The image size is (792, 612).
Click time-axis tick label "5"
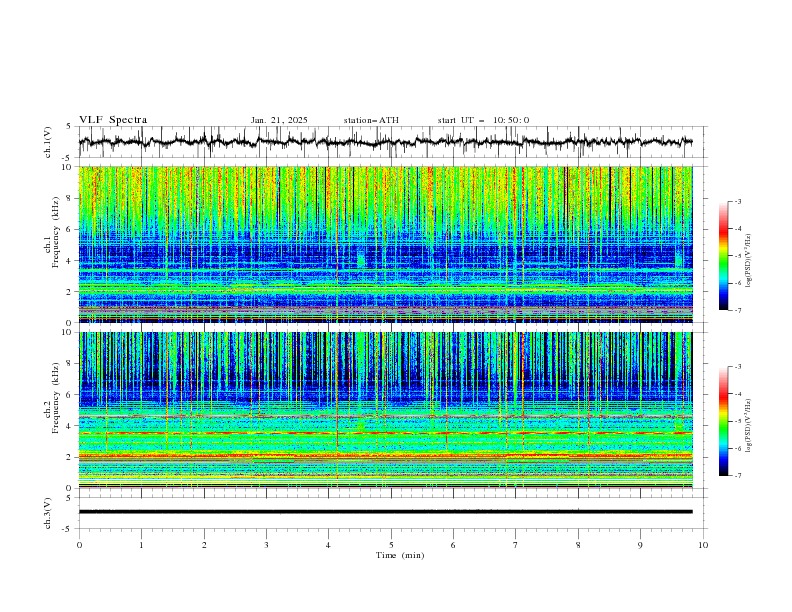click(391, 545)
